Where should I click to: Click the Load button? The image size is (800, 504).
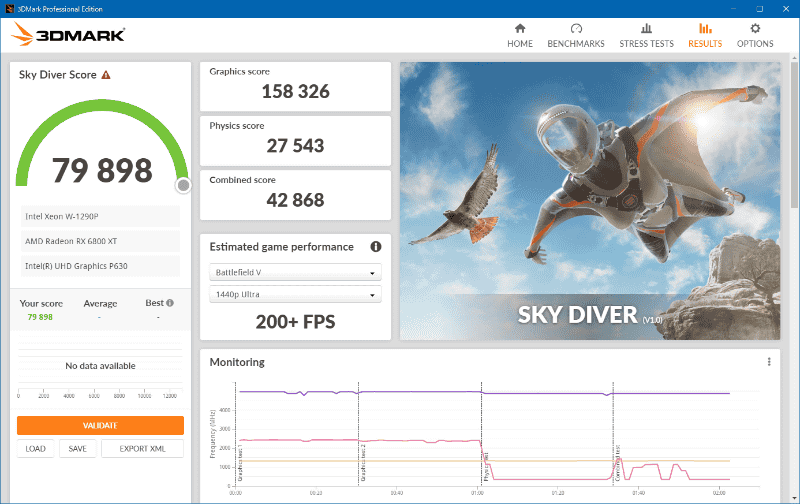click(x=35, y=448)
